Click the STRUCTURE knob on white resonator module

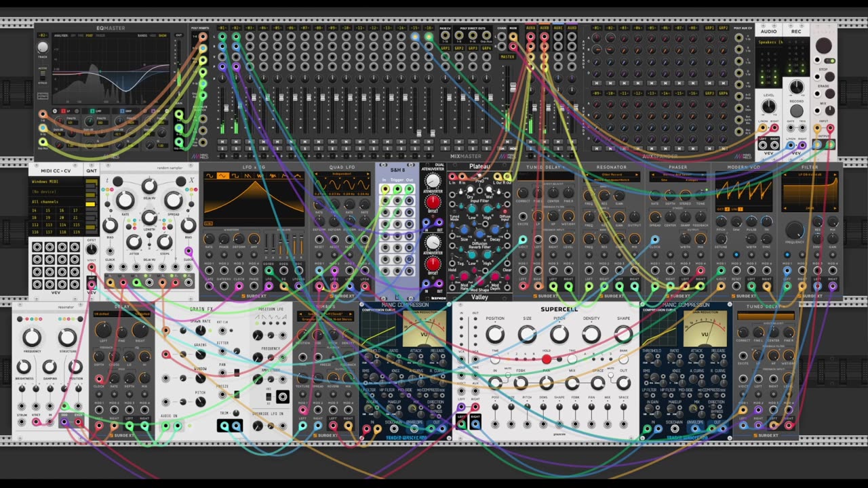pyautogui.click(x=67, y=338)
